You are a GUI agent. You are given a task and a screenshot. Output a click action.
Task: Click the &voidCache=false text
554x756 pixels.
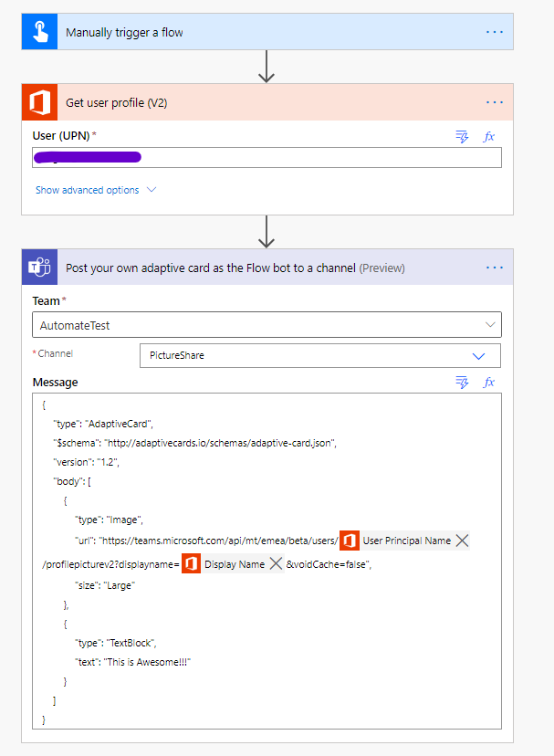329,564
